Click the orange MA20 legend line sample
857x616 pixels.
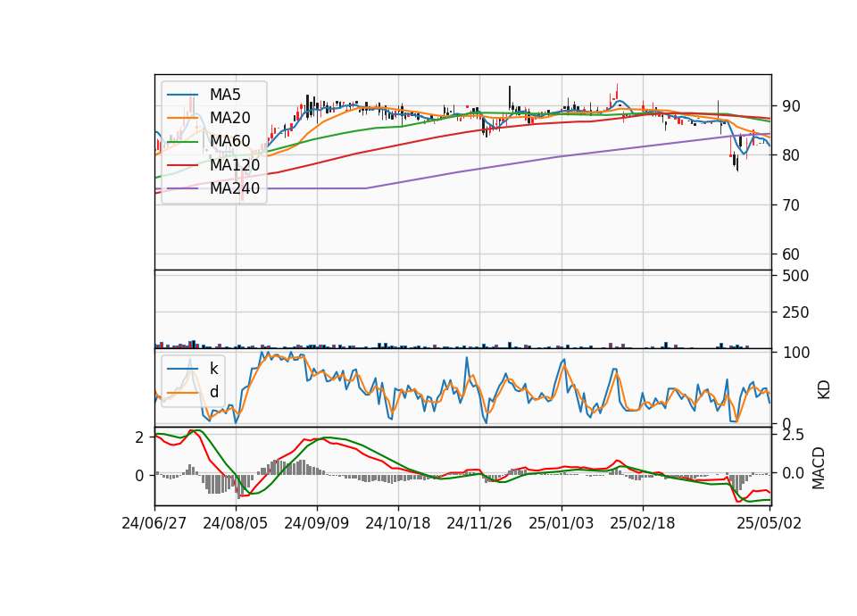[x=182, y=118]
